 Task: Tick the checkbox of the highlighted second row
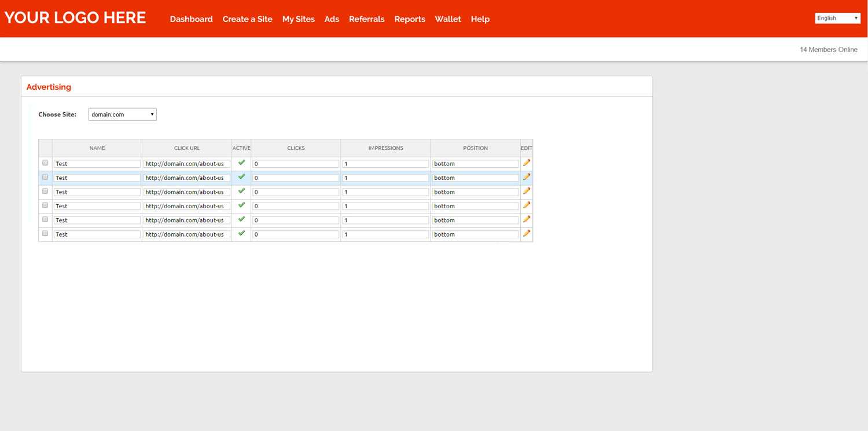point(45,177)
